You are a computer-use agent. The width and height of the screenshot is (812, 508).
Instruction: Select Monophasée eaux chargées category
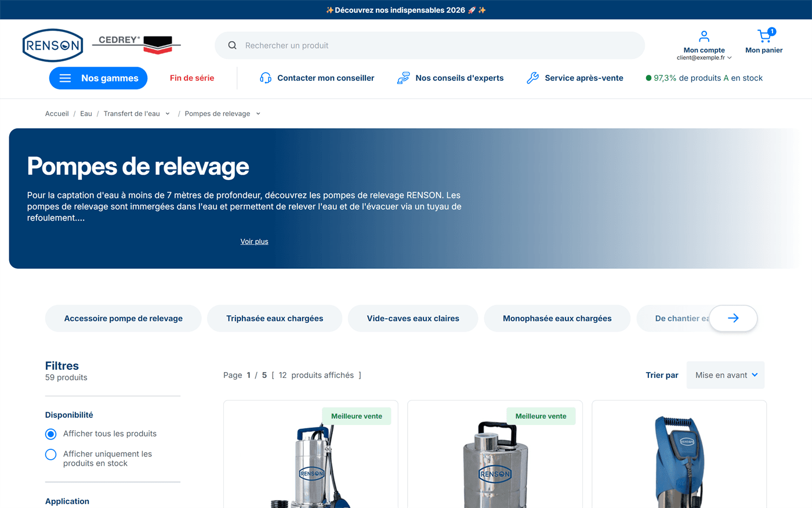click(x=557, y=318)
